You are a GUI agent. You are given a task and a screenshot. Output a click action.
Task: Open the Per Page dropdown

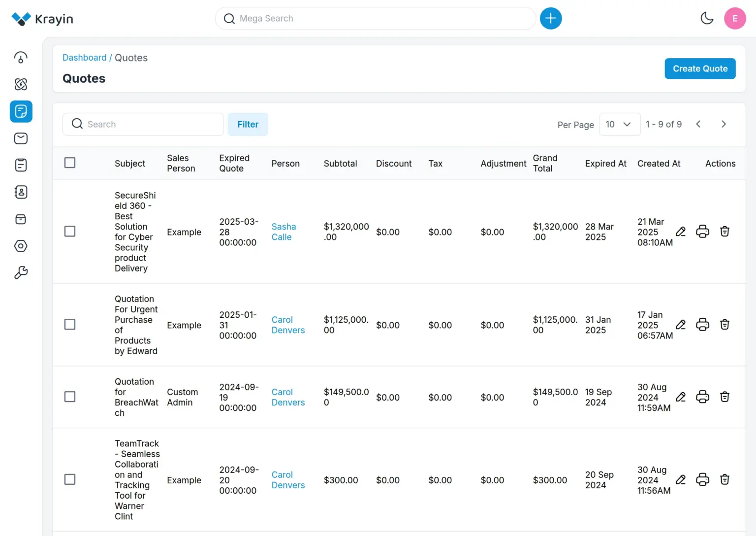(x=619, y=125)
